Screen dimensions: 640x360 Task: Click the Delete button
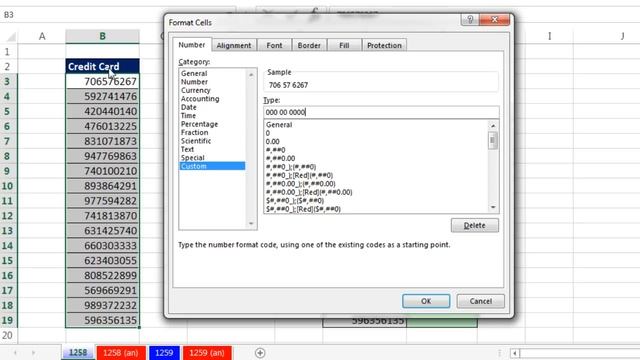click(475, 225)
